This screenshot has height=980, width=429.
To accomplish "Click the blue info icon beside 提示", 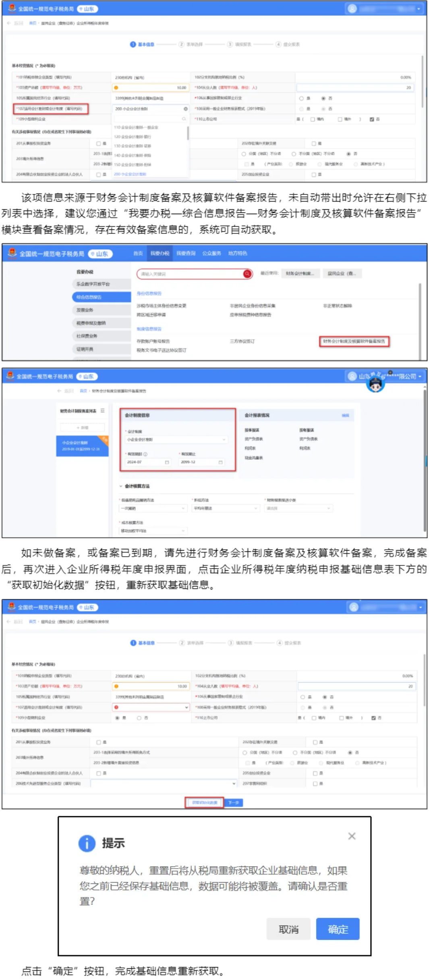I will pos(87,843).
